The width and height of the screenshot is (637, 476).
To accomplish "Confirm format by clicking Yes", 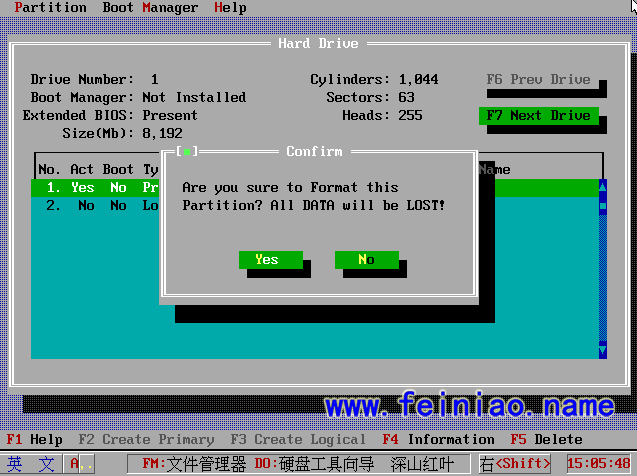I will pyautogui.click(x=271, y=260).
